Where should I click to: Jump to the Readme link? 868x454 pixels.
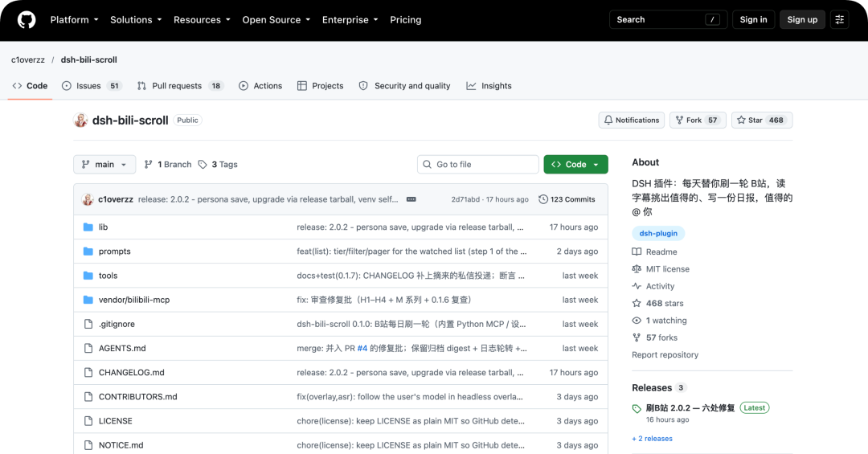pos(655,252)
